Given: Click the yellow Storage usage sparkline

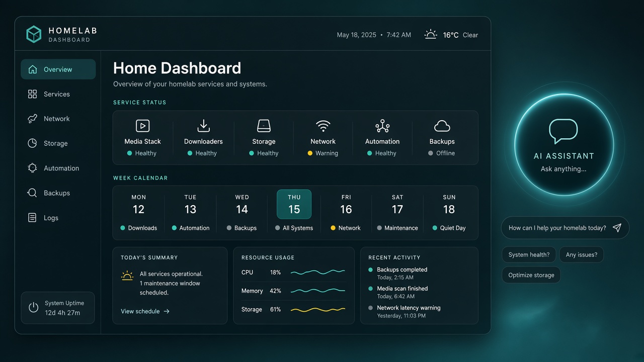Looking at the screenshot, I should 318,310.
